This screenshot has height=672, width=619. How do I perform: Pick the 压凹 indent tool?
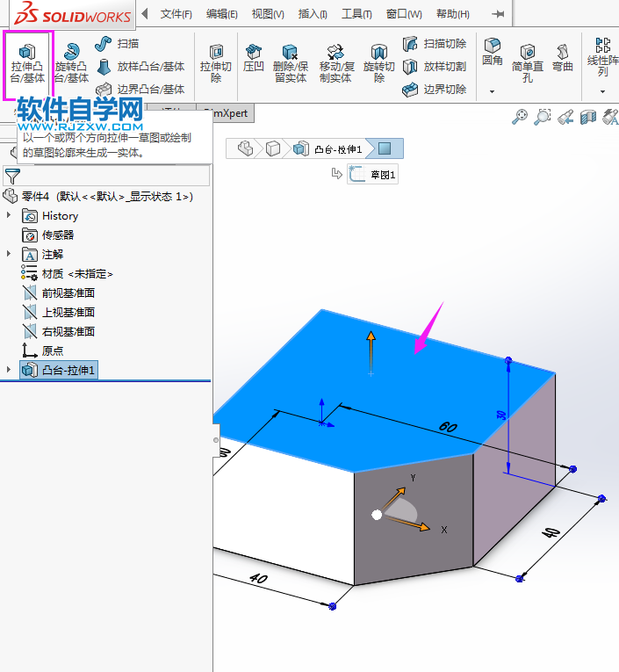click(x=254, y=58)
